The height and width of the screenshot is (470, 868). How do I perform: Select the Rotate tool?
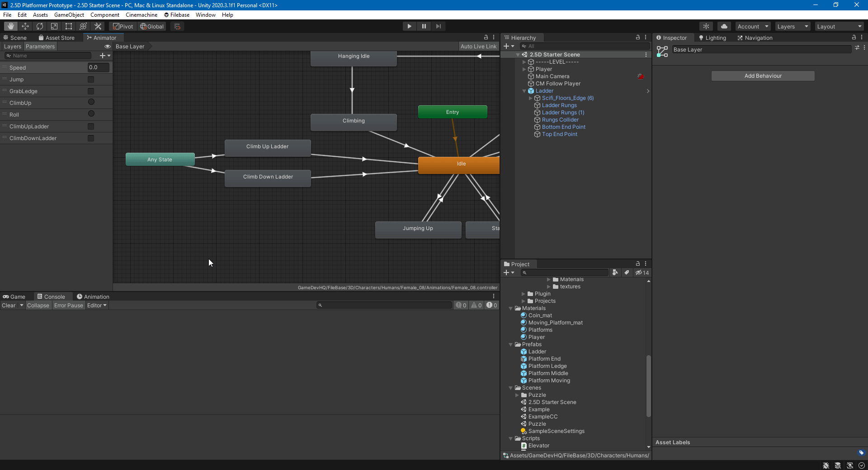(x=40, y=26)
